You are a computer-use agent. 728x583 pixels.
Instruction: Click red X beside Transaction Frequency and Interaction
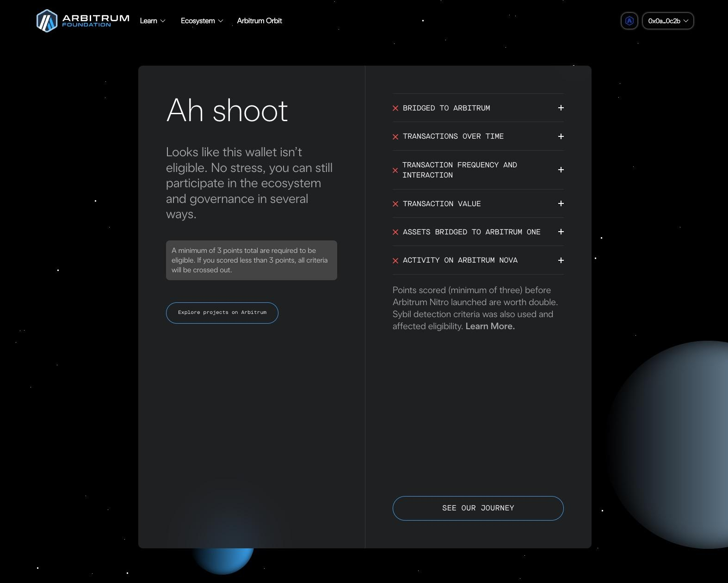395,170
